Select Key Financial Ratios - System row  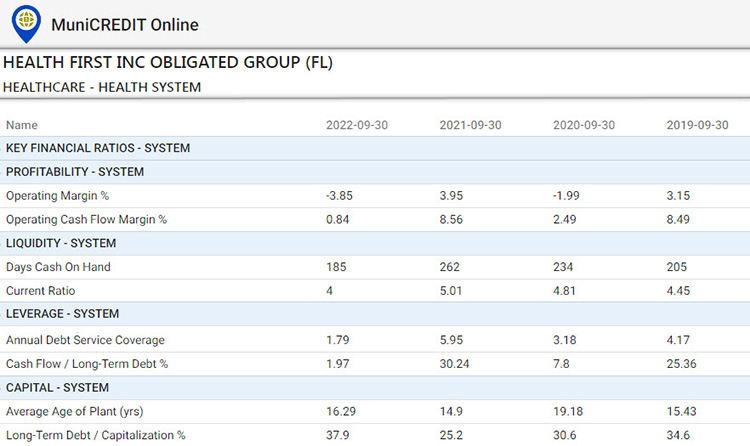coord(375,148)
